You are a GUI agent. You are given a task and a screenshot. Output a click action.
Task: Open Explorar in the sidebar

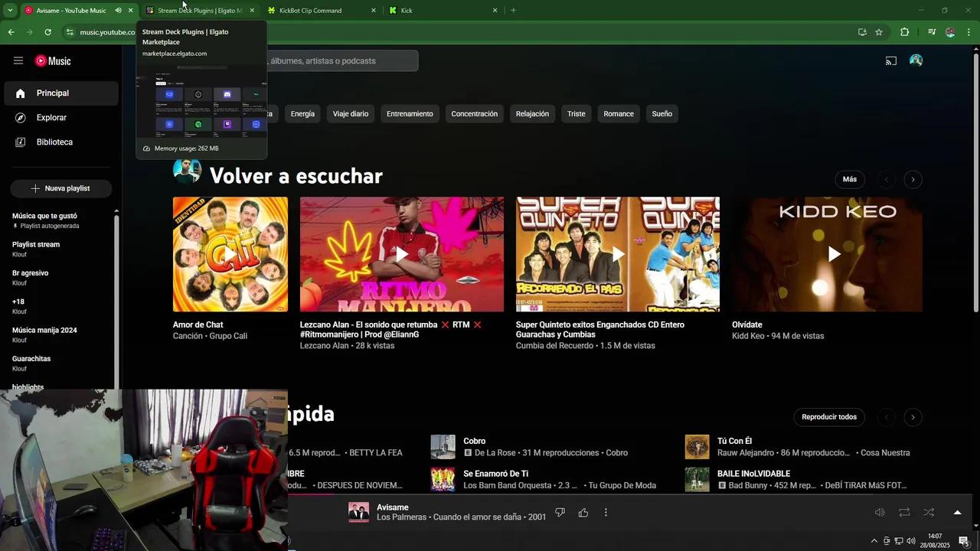(61, 118)
